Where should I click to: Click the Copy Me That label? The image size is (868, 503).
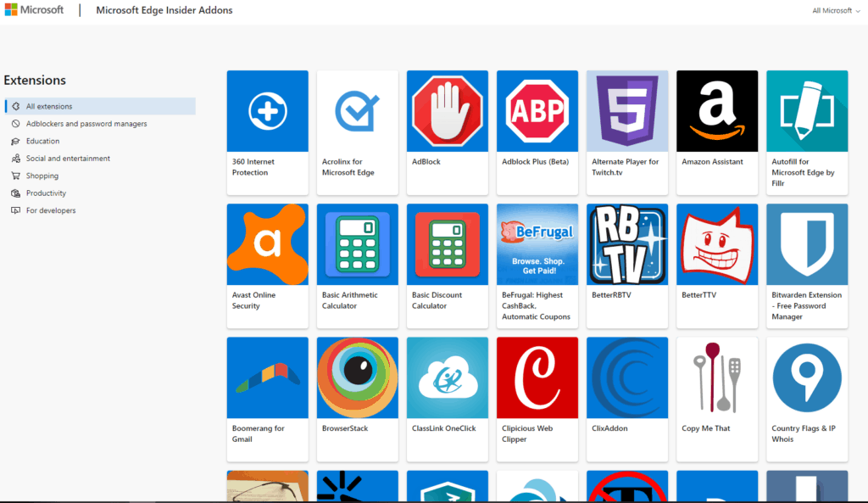pos(706,428)
